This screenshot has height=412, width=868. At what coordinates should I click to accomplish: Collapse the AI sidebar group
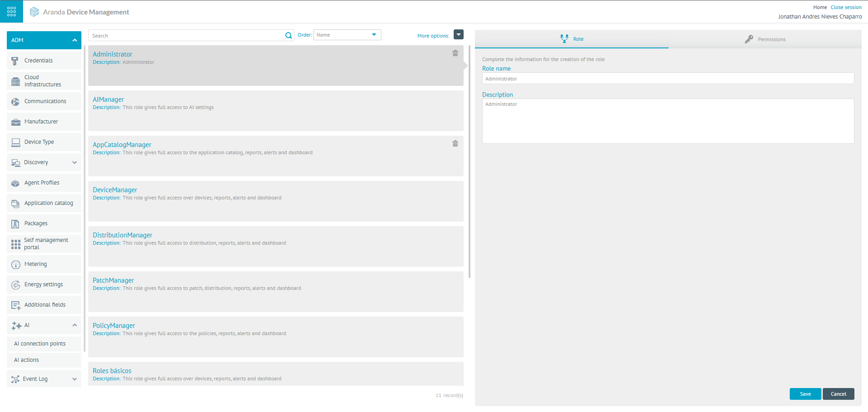tap(74, 325)
